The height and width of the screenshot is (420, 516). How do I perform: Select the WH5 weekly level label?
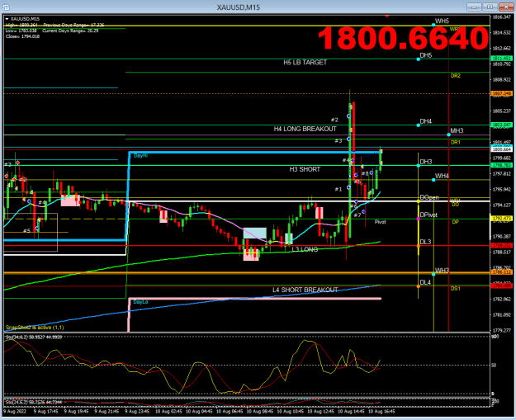point(442,21)
